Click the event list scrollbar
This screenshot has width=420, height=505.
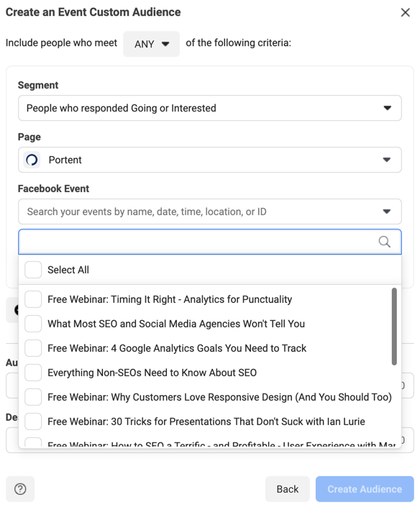point(394,327)
